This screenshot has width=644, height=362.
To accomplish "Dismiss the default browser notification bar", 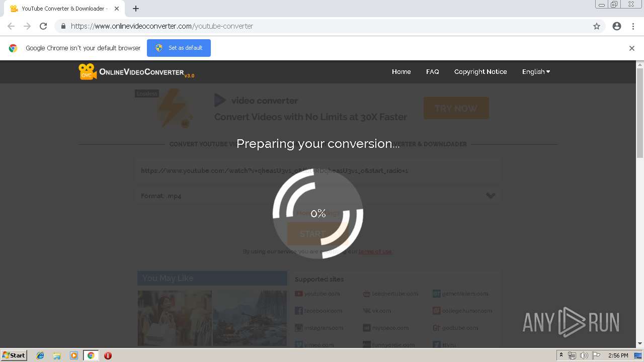I will point(632,48).
